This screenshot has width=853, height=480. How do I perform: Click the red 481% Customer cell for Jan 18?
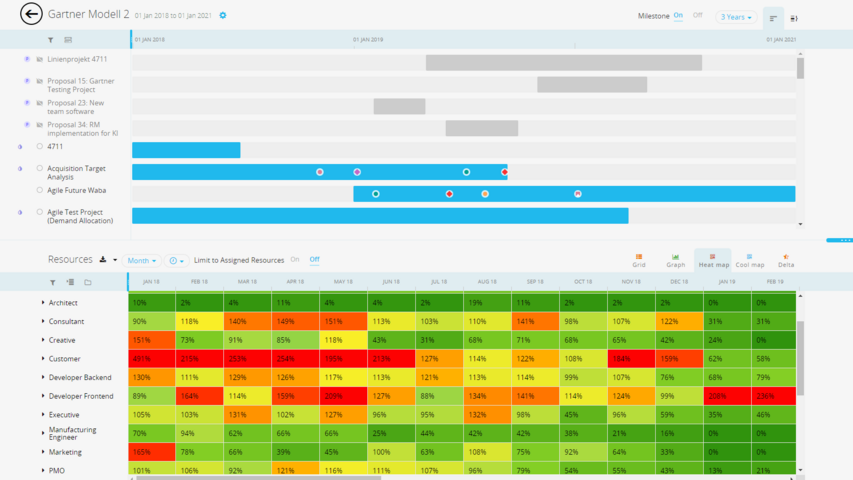click(151, 359)
